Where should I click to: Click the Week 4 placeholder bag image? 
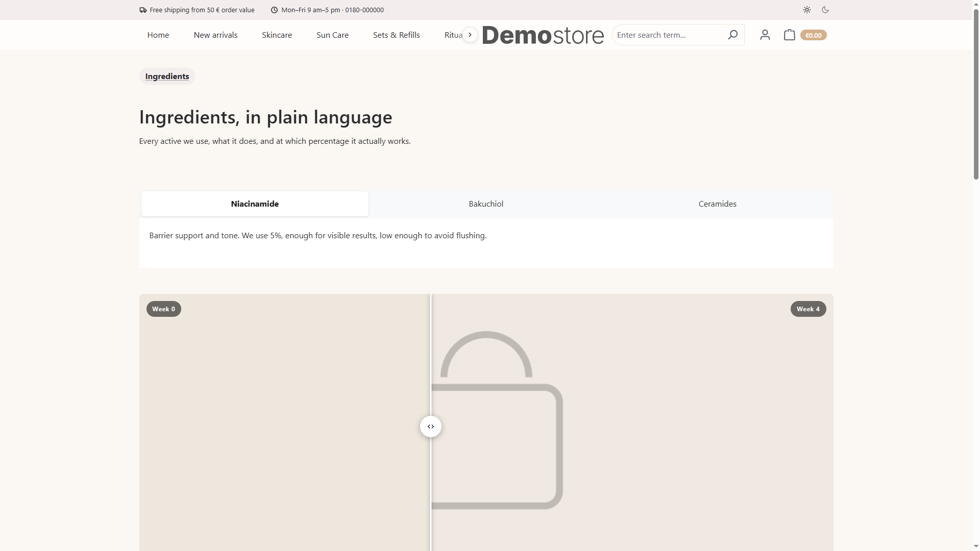click(x=498, y=420)
